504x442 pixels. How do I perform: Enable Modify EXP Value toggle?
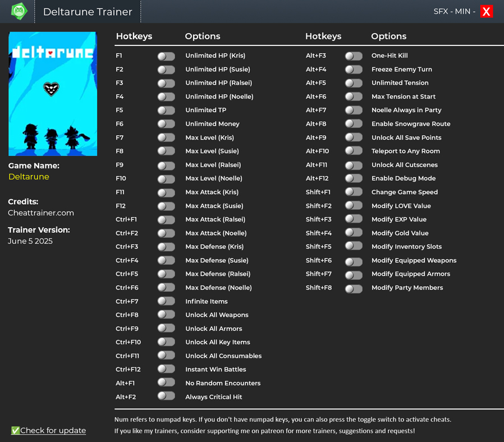pos(354,219)
